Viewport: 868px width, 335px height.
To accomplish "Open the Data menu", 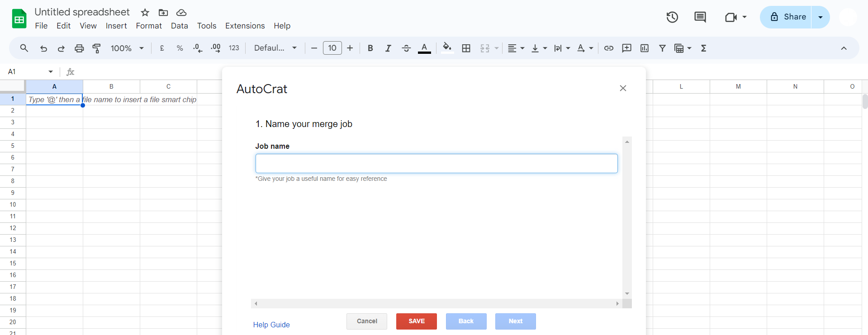I will 180,26.
